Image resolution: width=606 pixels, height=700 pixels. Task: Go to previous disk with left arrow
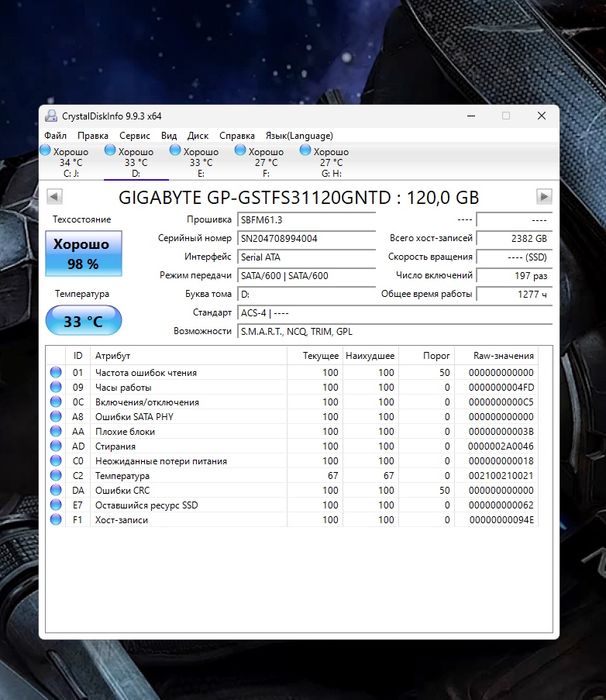pyautogui.click(x=54, y=196)
